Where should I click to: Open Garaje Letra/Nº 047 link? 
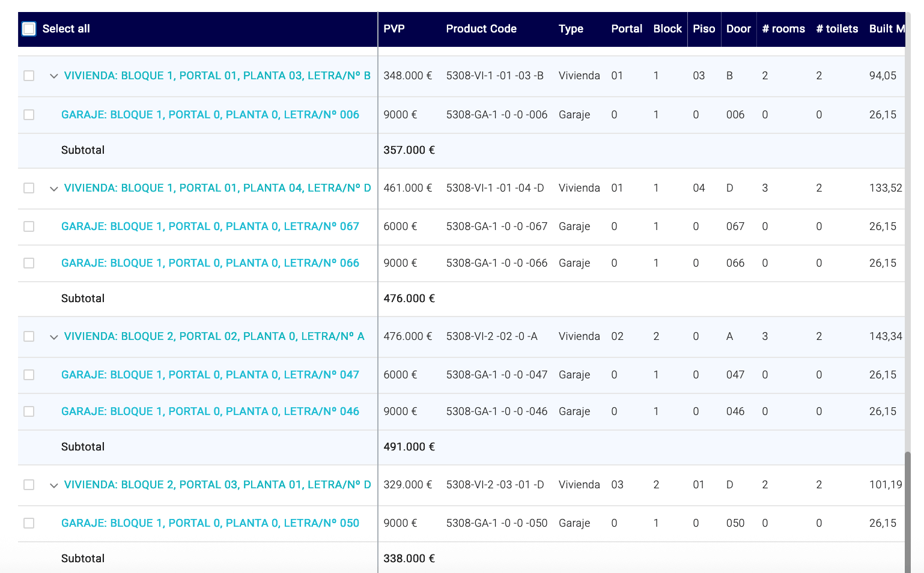click(x=210, y=375)
